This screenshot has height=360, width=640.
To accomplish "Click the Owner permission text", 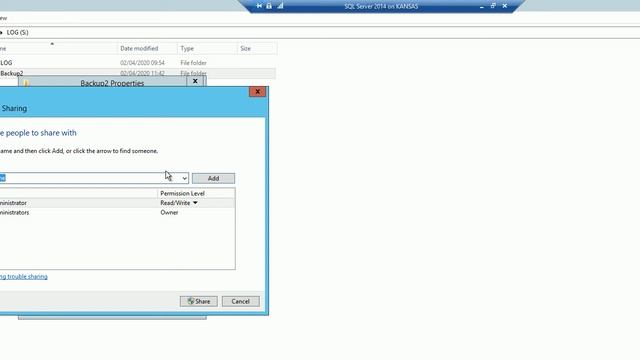I will [169, 213].
